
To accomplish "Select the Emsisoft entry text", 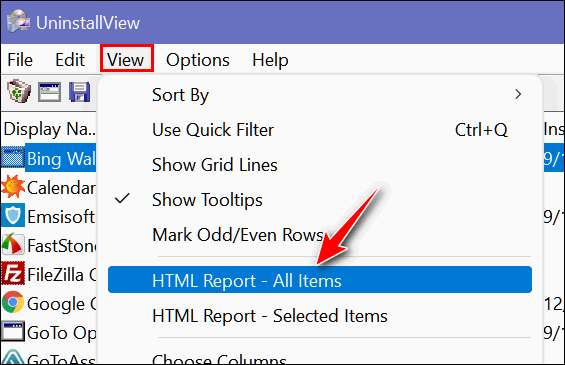I will (x=61, y=217).
